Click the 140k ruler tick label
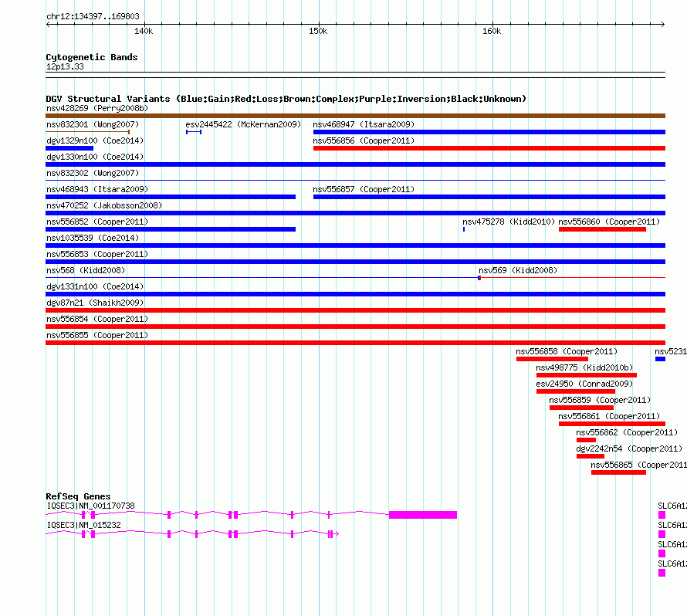The width and height of the screenshot is (687, 616). [144, 31]
